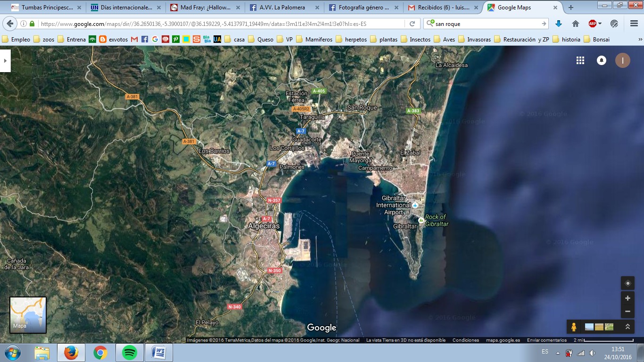Click the first imagery photo thumbnail

(589, 327)
